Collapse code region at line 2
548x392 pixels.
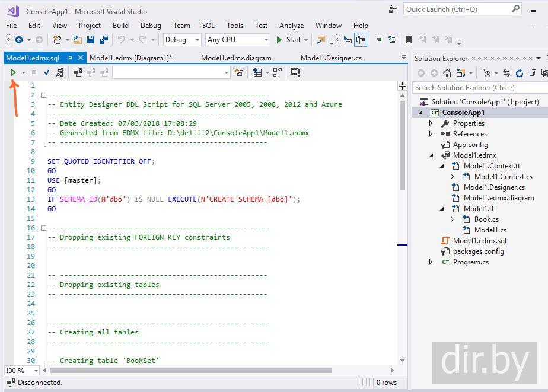click(x=43, y=95)
